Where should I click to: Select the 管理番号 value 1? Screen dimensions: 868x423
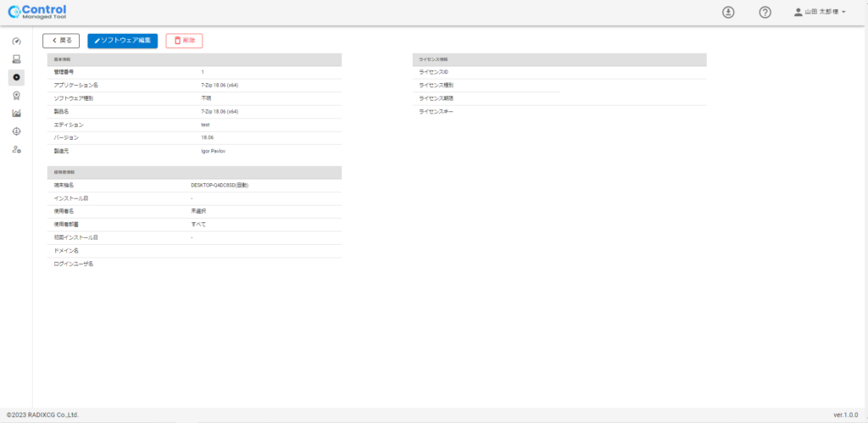203,73
